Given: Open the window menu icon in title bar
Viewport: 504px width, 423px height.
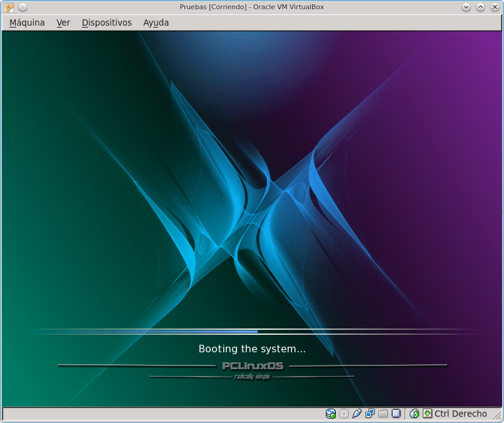Looking at the screenshot, I should 9,8.
